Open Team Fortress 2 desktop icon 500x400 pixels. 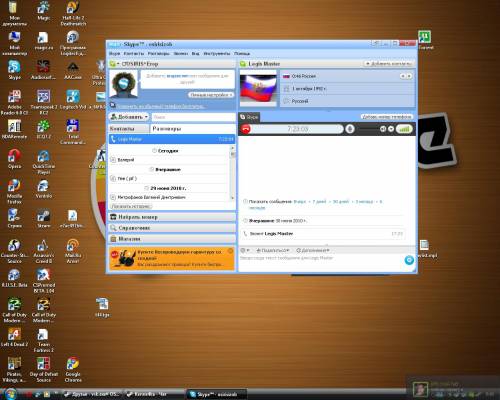point(43,340)
